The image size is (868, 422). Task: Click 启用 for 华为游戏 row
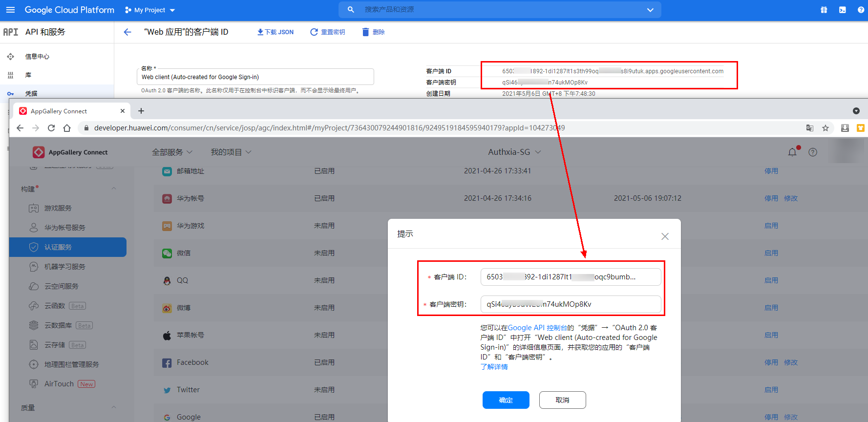click(x=771, y=226)
